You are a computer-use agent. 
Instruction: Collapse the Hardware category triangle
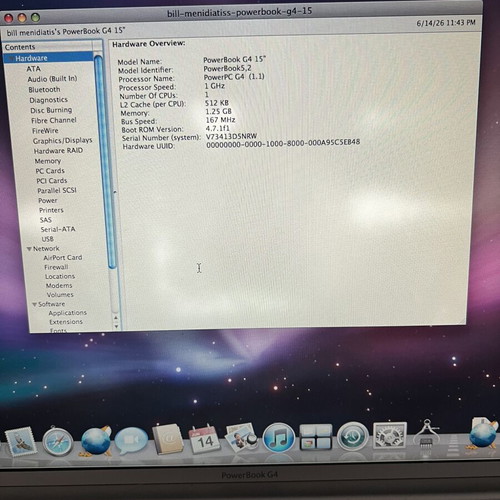[11, 59]
